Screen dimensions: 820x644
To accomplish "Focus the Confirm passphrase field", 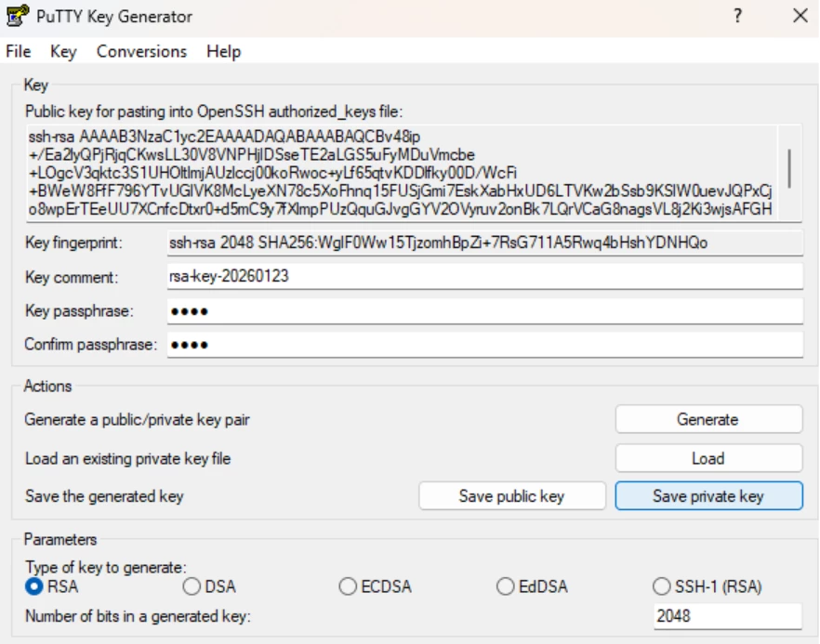I will 484,345.
